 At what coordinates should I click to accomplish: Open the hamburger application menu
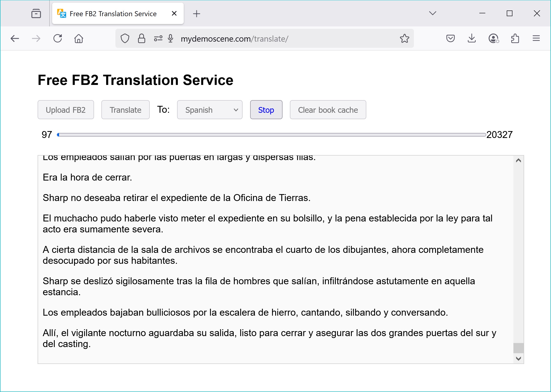tap(536, 38)
